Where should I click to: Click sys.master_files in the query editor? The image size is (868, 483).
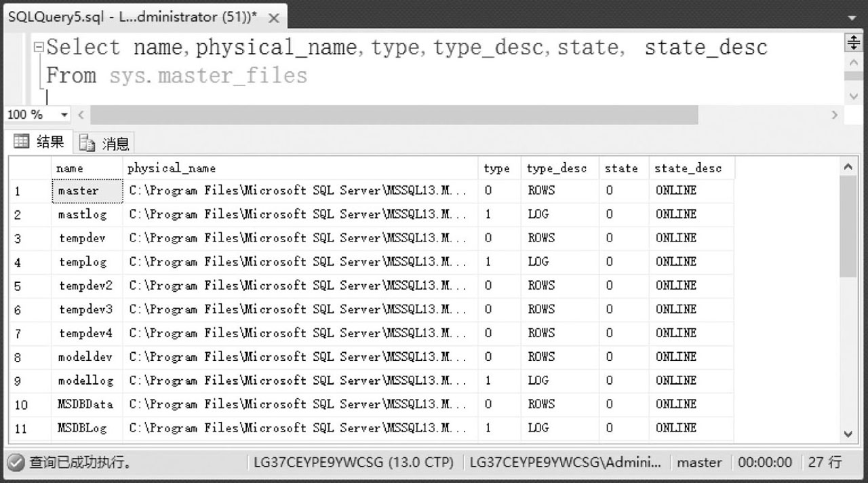click(208, 75)
